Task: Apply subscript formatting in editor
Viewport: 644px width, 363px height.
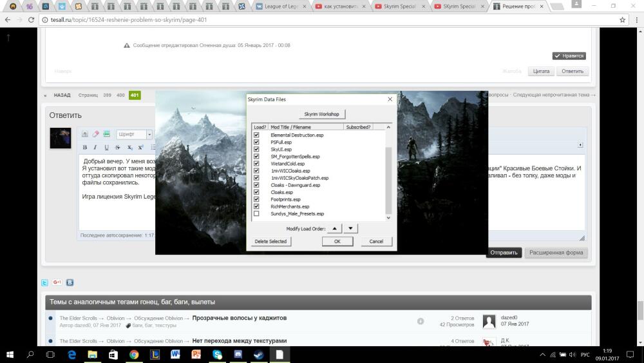Action: pos(129,147)
